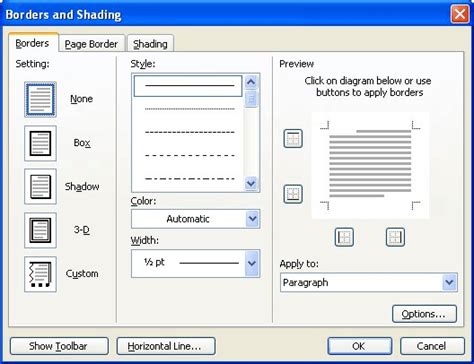Click the 3-D setting label
This screenshot has height=364, width=474.
coord(82,230)
